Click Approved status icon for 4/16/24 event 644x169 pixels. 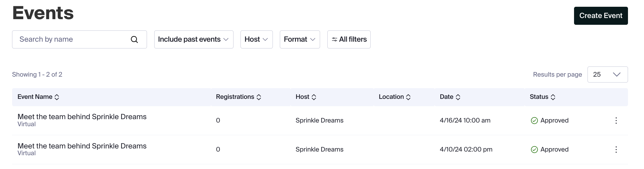(x=534, y=121)
